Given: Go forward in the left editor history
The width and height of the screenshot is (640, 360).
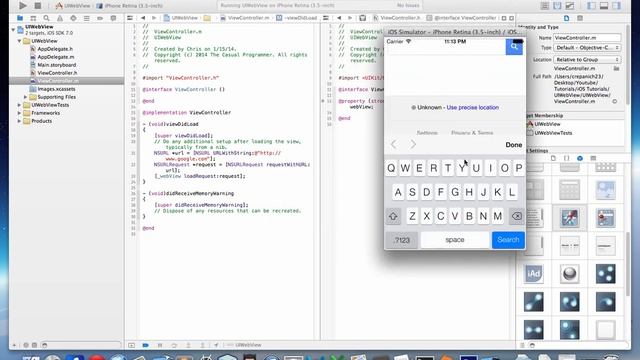Looking at the screenshot, I should pyautogui.click(x=154, y=18).
